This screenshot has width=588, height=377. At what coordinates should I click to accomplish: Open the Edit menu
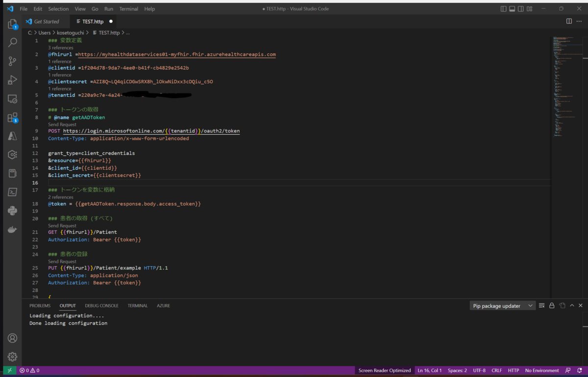pos(38,9)
